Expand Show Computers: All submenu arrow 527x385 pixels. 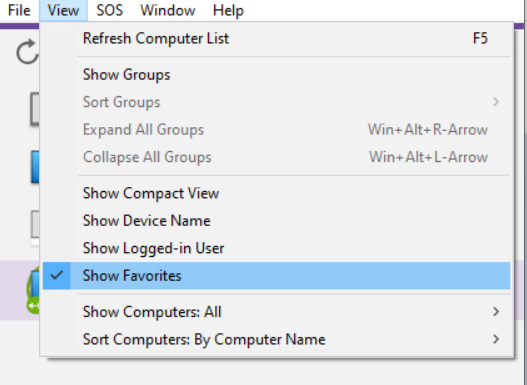pyautogui.click(x=496, y=312)
